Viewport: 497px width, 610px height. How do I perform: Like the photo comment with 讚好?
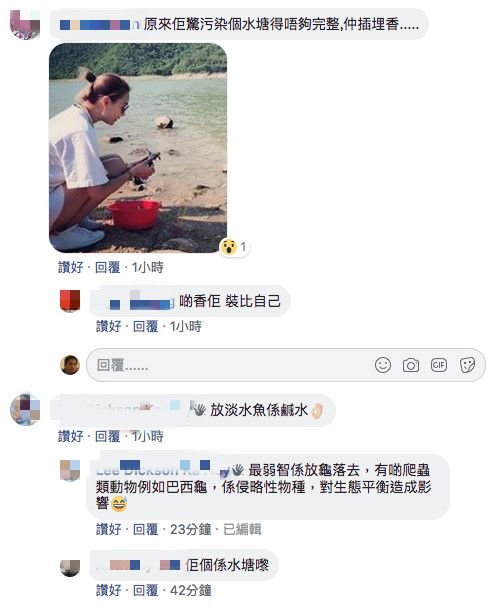(70, 267)
